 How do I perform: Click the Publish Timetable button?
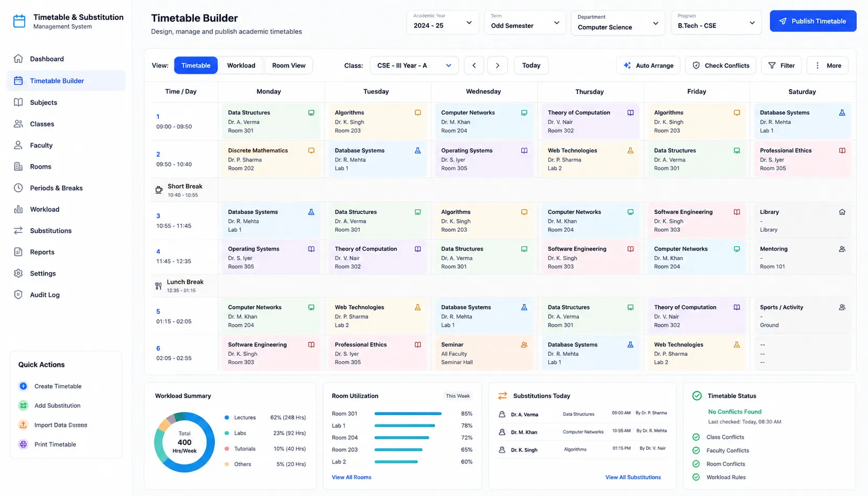[x=813, y=21]
